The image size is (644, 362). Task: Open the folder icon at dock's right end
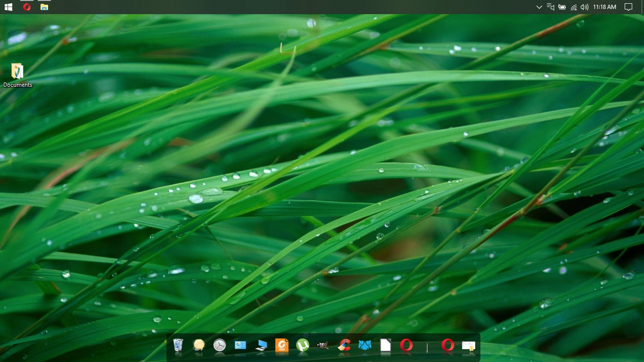(x=469, y=346)
